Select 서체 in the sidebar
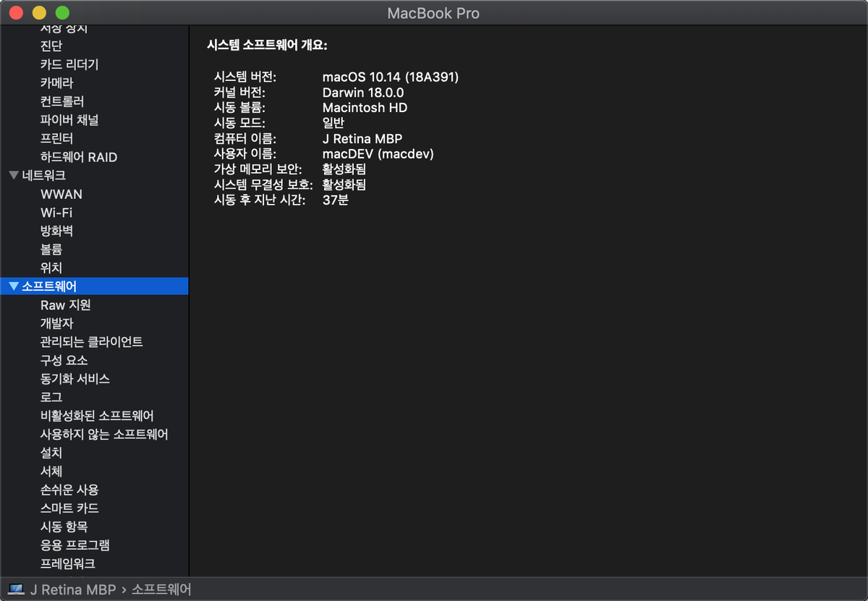 point(51,472)
